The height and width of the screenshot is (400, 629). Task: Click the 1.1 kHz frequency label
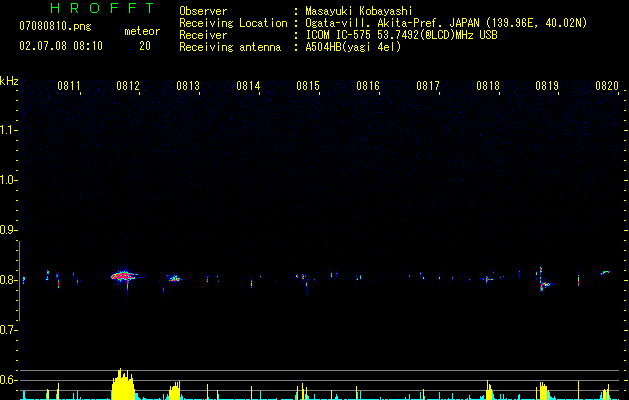[x=8, y=130]
